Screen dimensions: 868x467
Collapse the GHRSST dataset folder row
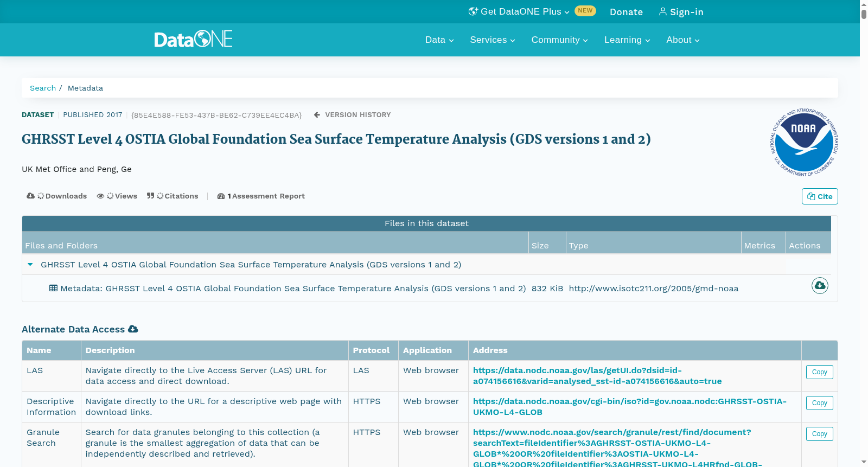pyautogui.click(x=30, y=265)
